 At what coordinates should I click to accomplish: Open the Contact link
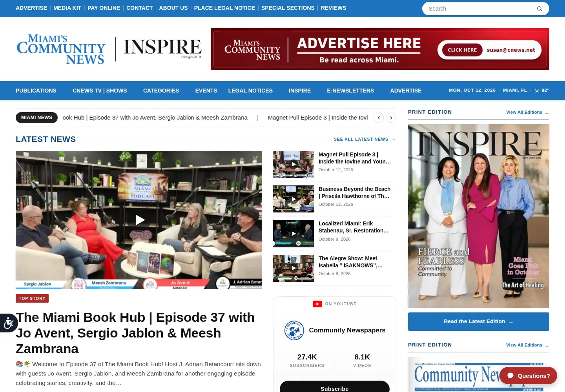(139, 8)
